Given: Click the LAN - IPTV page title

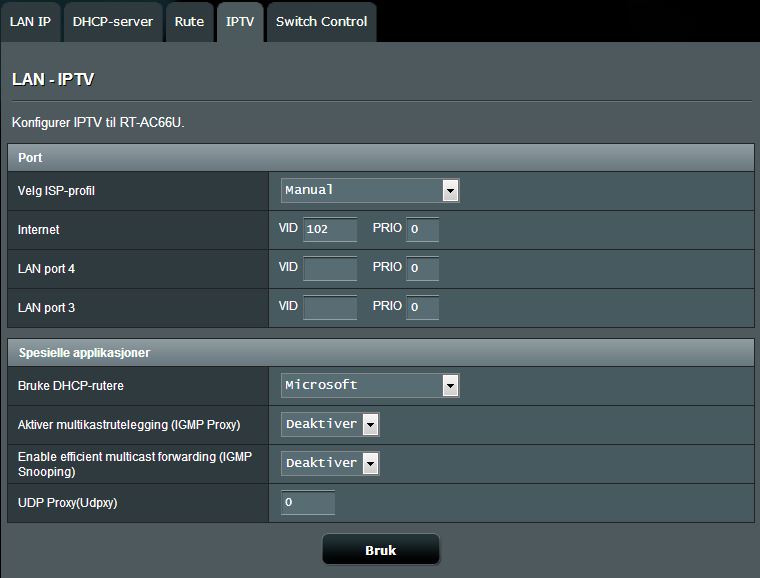Looking at the screenshot, I should [x=53, y=79].
